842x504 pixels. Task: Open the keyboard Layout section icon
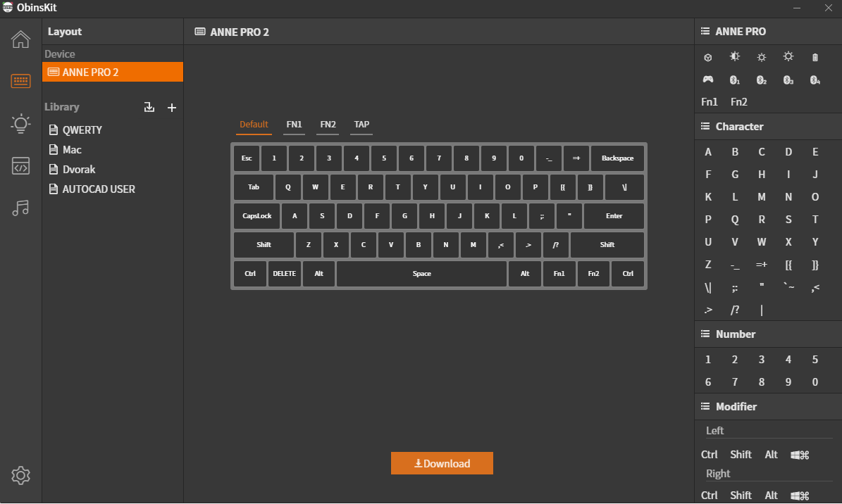pyautogui.click(x=20, y=81)
